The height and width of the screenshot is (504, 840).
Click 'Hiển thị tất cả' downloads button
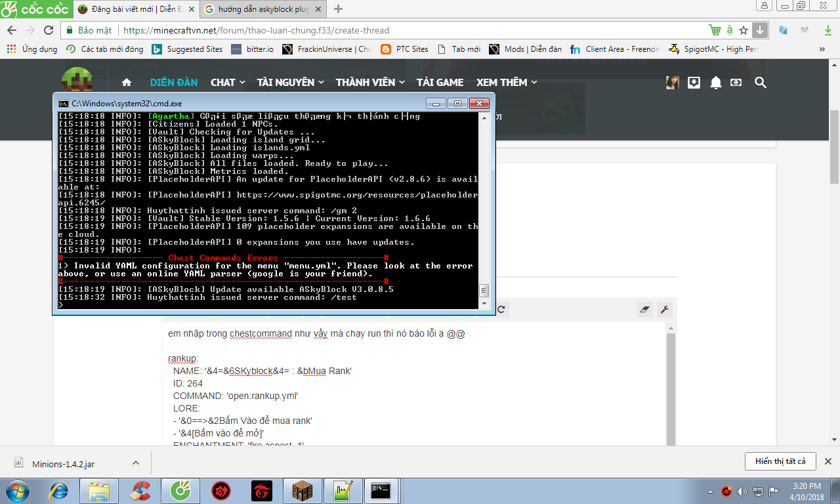(x=780, y=461)
